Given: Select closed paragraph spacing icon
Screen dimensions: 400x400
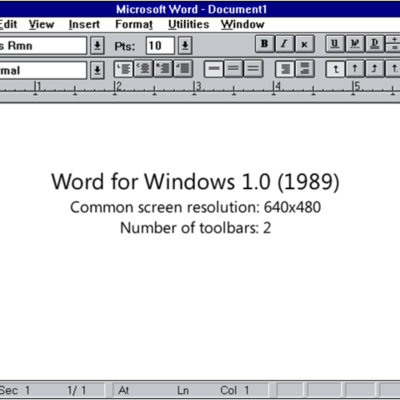Looking at the screenshot, I should pyautogui.click(x=285, y=69).
